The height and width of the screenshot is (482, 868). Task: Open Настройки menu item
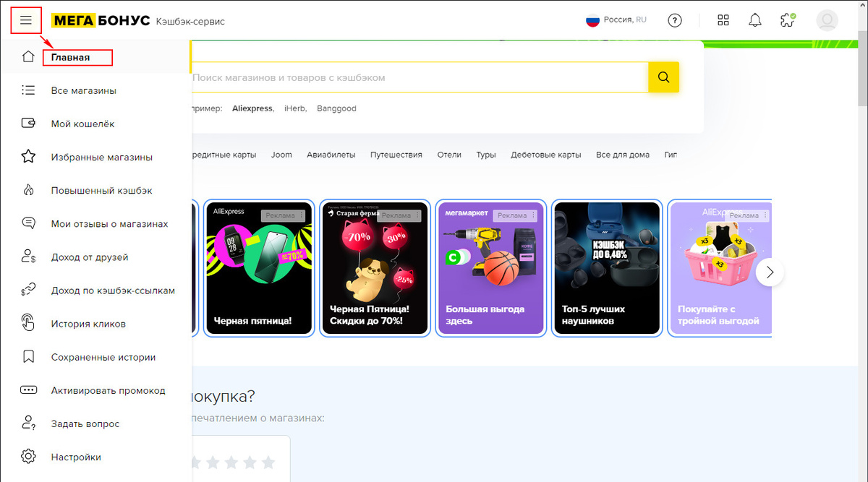(76, 457)
